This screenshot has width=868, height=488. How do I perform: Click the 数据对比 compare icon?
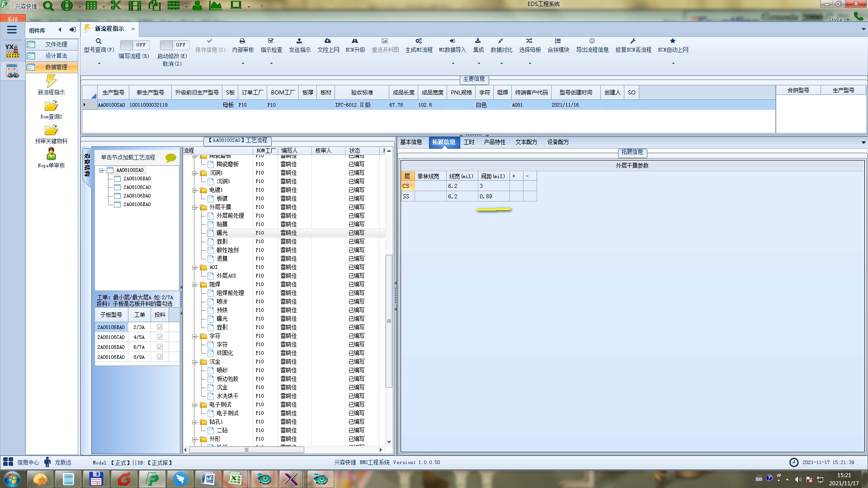(x=501, y=41)
